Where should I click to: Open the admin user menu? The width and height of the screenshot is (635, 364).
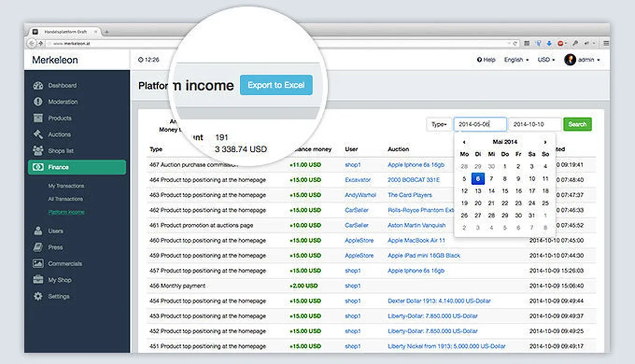click(582, 60)
